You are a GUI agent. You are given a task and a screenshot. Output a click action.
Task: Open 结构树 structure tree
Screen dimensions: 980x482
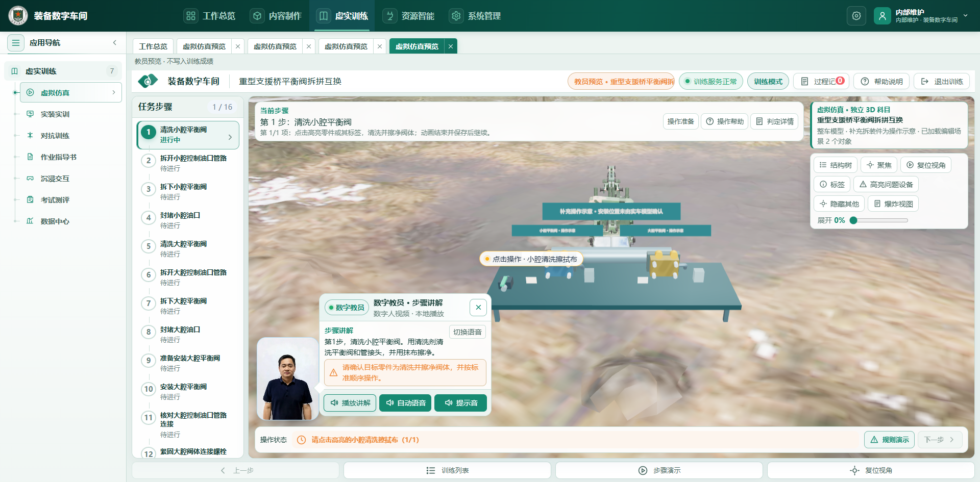(836, 165)
